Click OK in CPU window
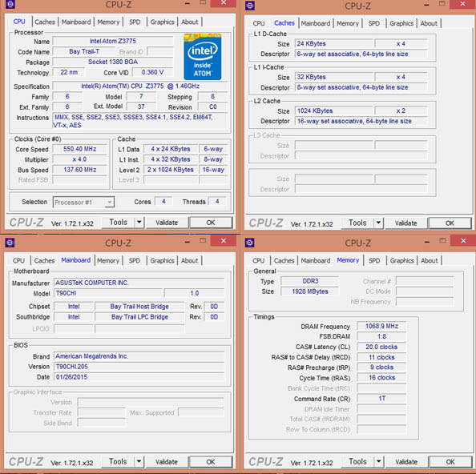This screenshot has height=474, width=476. tap(211, 223)
